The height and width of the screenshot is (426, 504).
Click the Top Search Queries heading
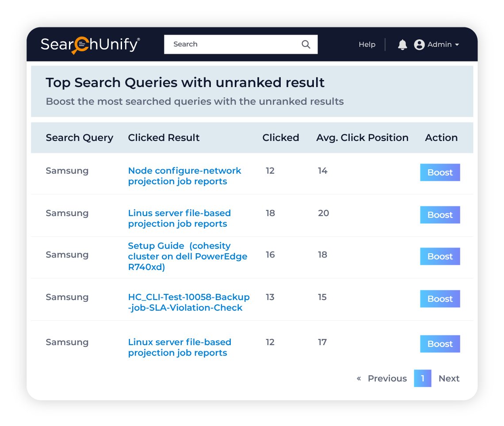pos(185,83)
